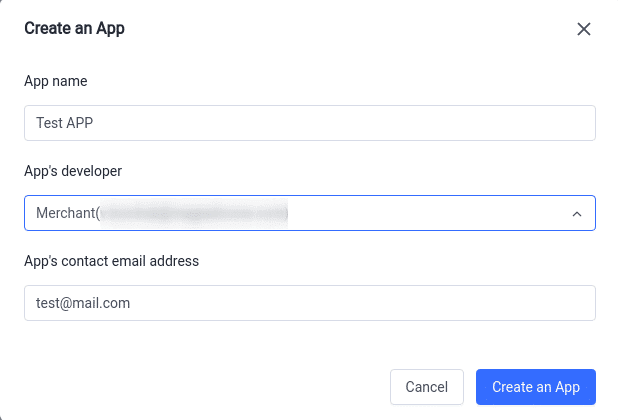
Task: Click the "App's developer" label
Action: 73,171
